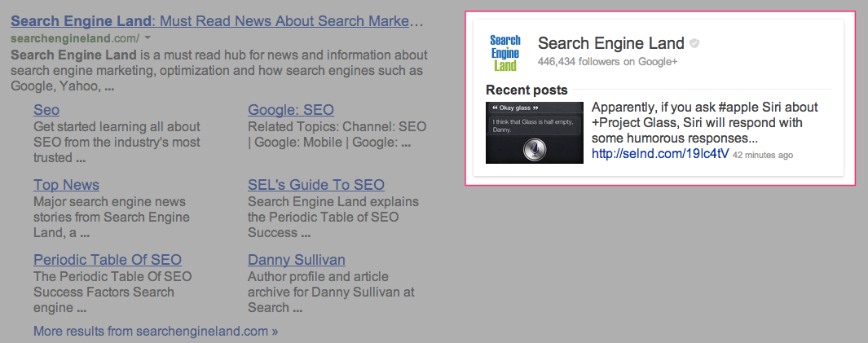The image size is (868, 343).
Task: Open the Periodic Table Of SEO link
Action: (x=108, y=260)
